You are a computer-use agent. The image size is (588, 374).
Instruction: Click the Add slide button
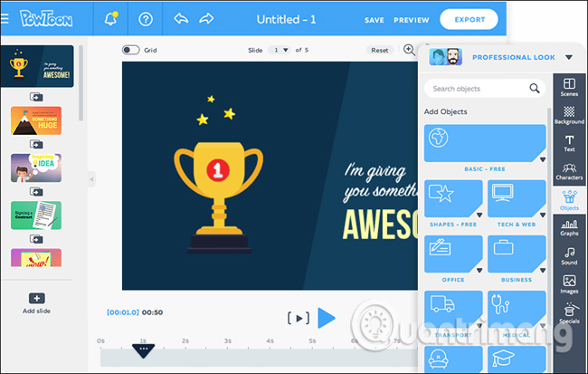point(36,303)
